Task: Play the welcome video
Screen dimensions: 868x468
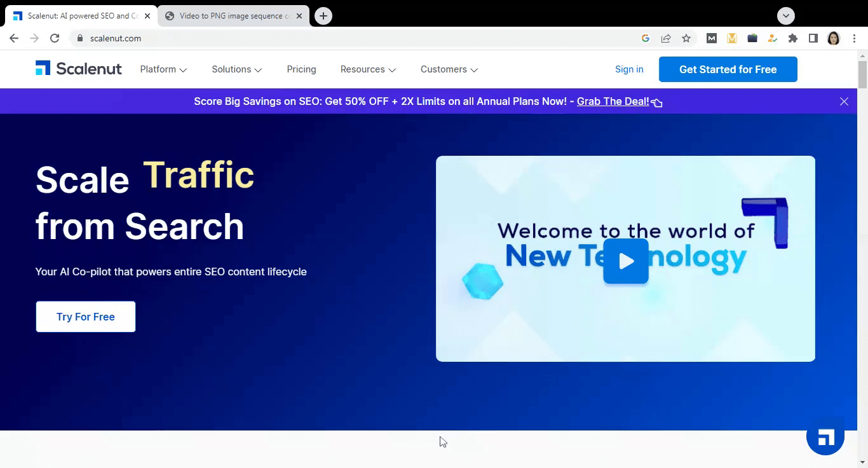Action: pos(625,261)
